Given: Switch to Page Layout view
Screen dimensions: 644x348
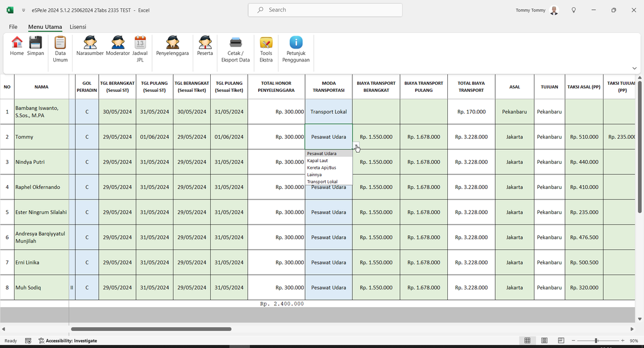Looking at the screenshot, I should coord(544,340).
